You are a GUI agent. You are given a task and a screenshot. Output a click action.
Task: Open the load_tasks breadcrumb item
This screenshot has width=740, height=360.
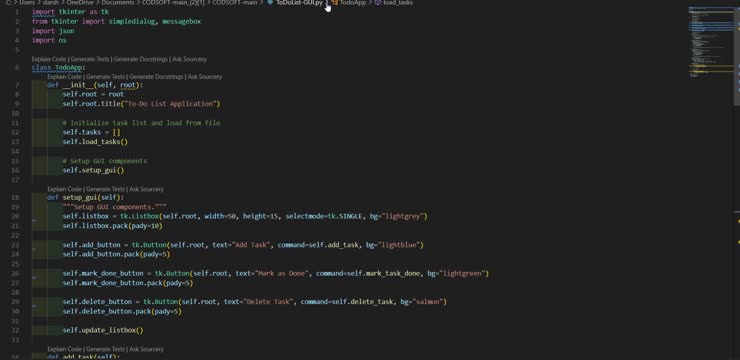(398, 3)
